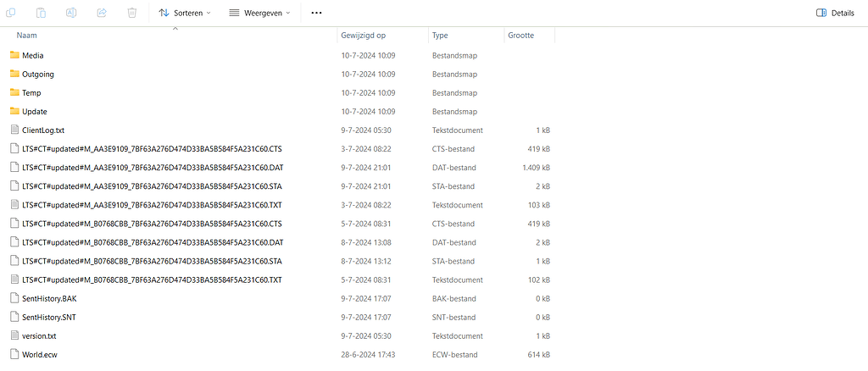The width and height of the screenshot is (868, 371).
Task: Click the BAK-bestand type cell
Action: (x=454, y=298)
